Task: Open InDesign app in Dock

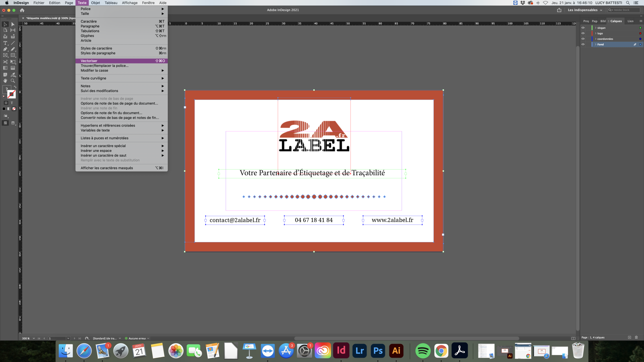Action: point(341,350)
